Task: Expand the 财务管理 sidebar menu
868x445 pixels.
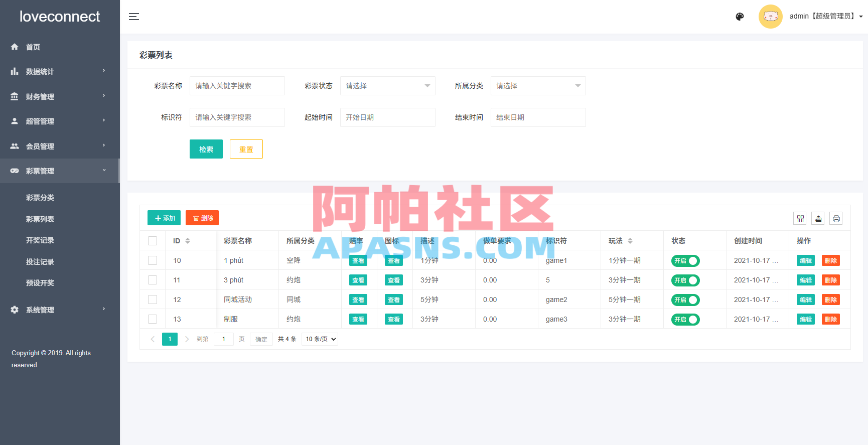Action: click(60, 96)
